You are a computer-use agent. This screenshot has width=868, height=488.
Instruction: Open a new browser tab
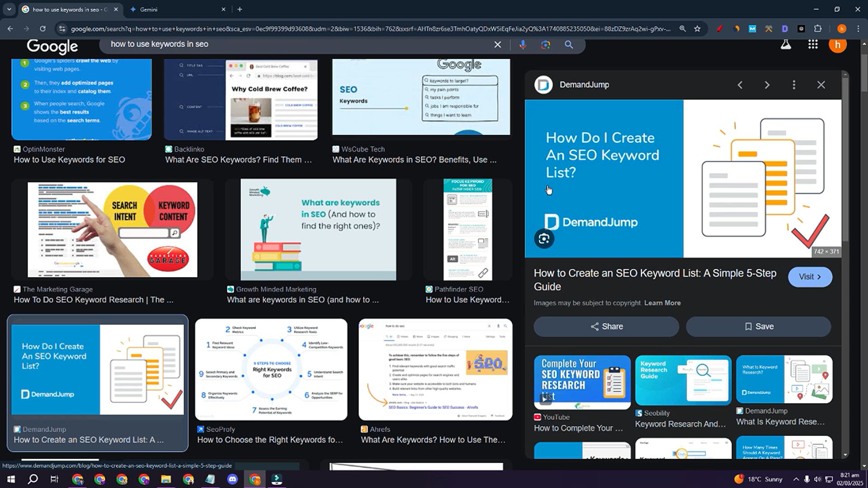coord(240,9)
